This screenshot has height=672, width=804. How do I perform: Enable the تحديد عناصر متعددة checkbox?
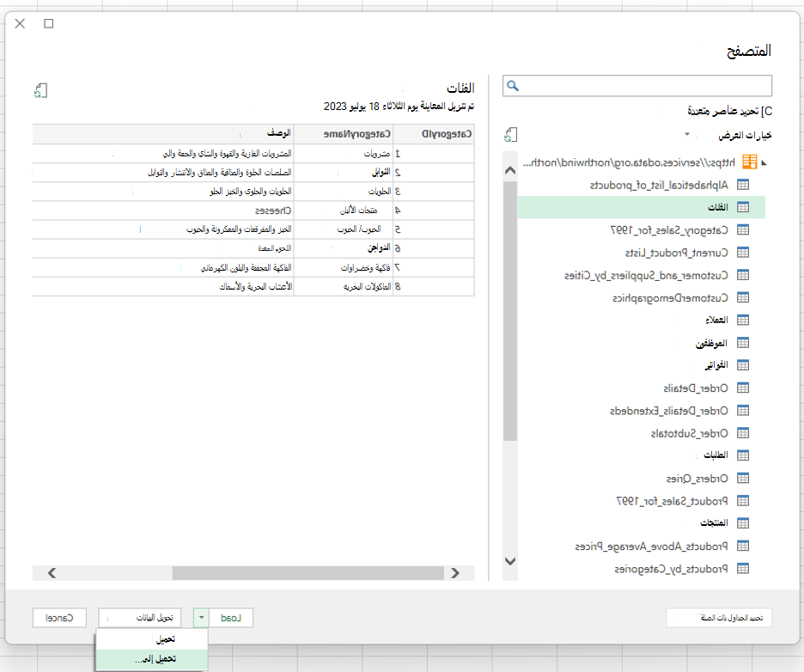click(767, 111)
